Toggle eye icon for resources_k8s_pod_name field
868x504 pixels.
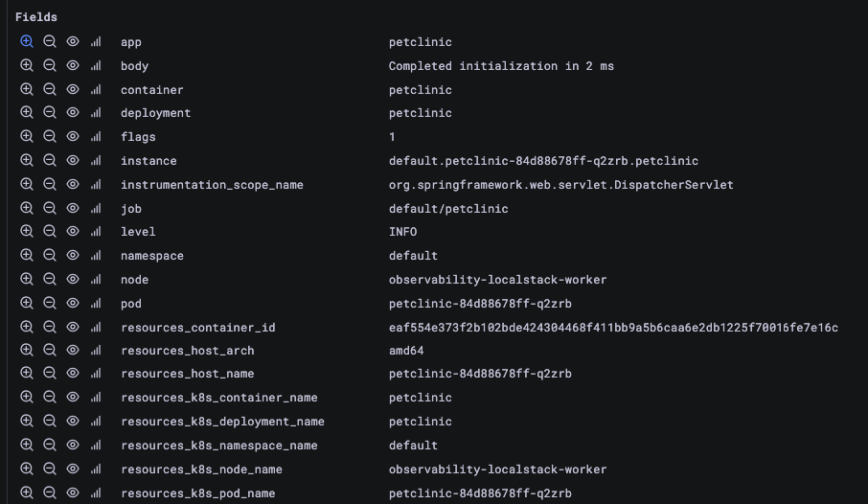coord(73,493)
